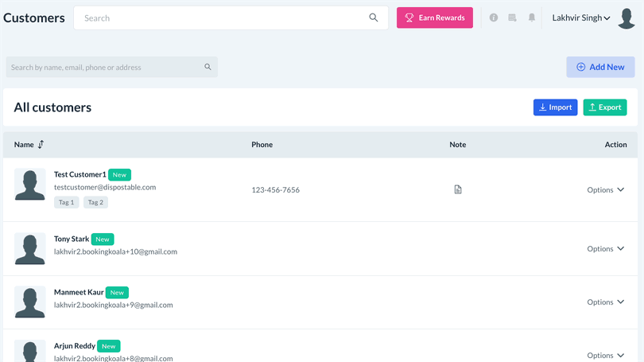Viewport: 644px width, 362px height.
Task: Focus the top Search input field
Action: pos(231,18)
